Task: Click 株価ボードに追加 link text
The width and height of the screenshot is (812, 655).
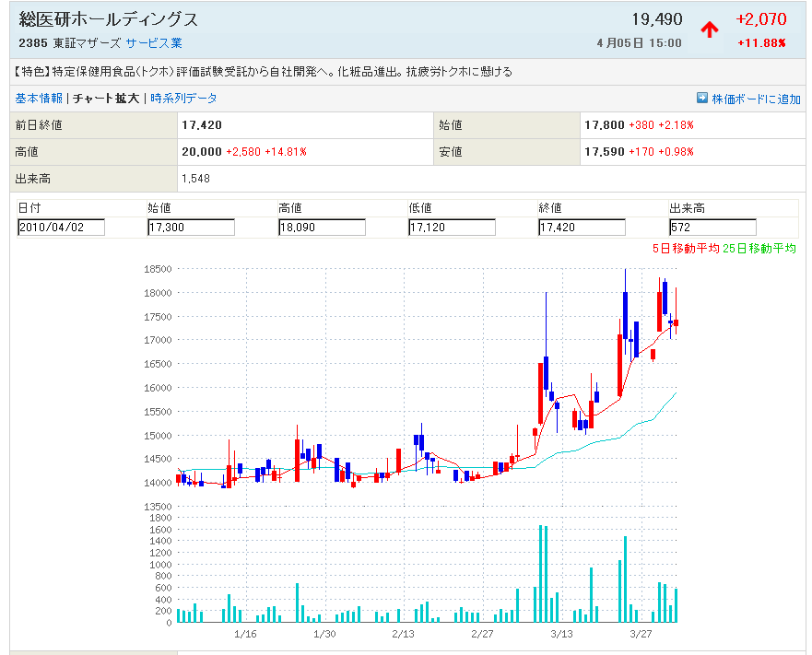Action: [756, 99]
